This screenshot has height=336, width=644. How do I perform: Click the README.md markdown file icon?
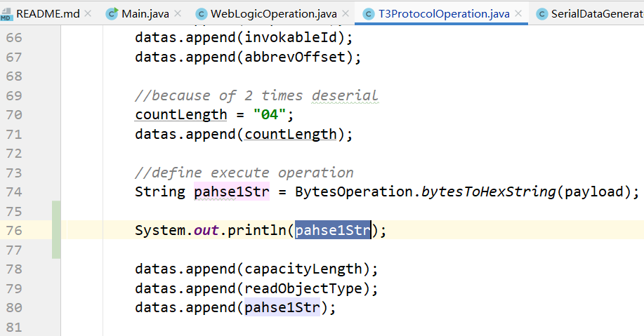[x=6, y=14]
